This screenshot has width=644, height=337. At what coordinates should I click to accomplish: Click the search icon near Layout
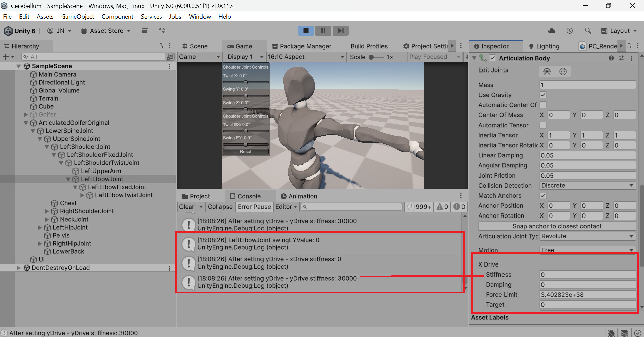[588, 31]
